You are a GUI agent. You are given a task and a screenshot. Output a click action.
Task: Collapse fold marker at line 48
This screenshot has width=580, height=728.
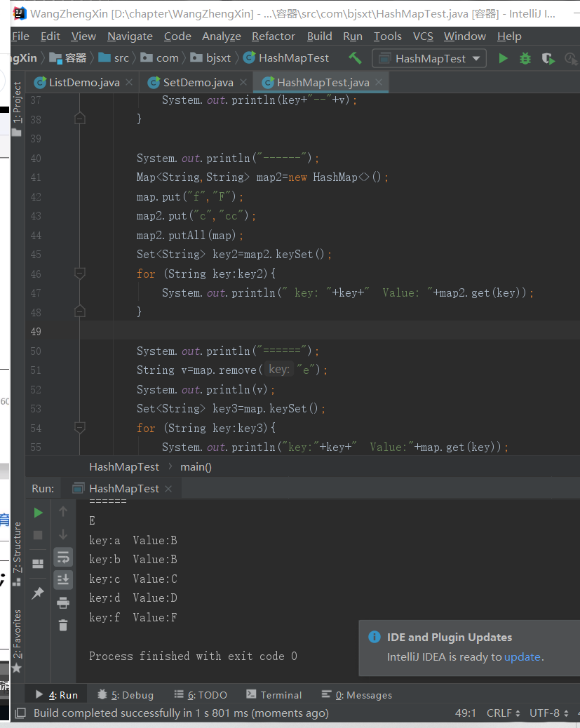pyautogui.click(x=80, y=311)
